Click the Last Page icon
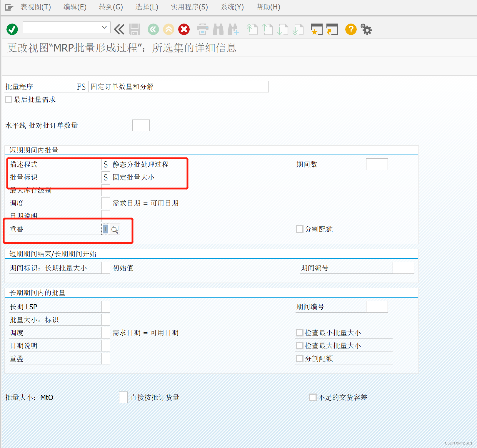This screenshot has width=477, height=448. click(298, 29)
